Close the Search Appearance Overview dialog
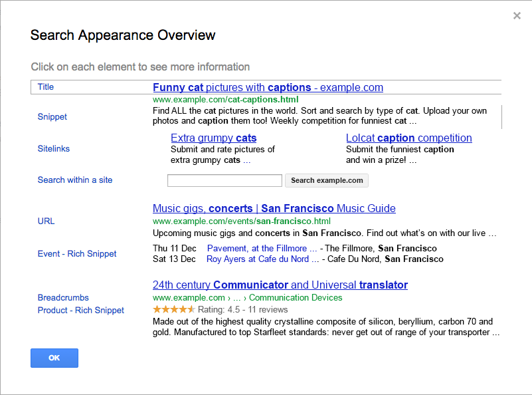Viewport: 532px width, 395px height. click(x=517, y=16)
